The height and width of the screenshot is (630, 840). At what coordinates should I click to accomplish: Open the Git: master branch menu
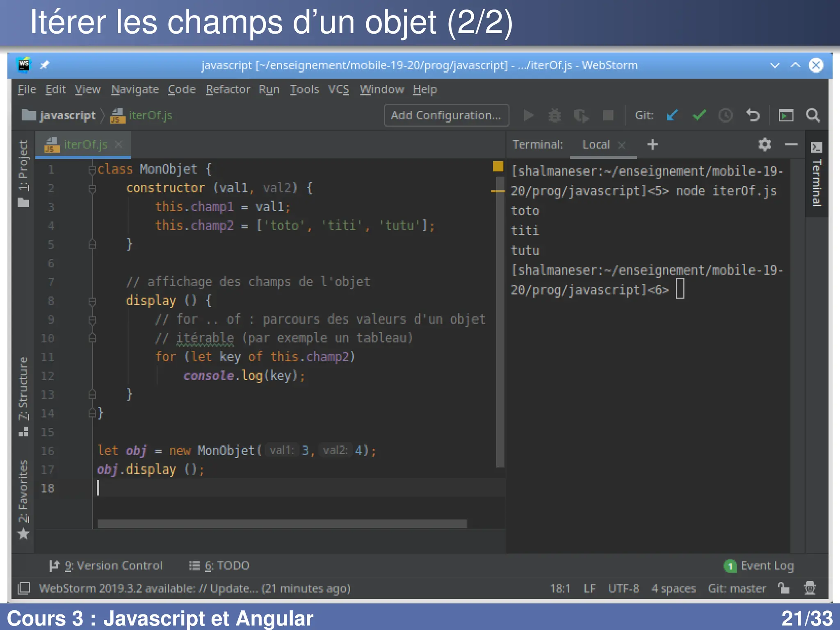tap(737, 589)
